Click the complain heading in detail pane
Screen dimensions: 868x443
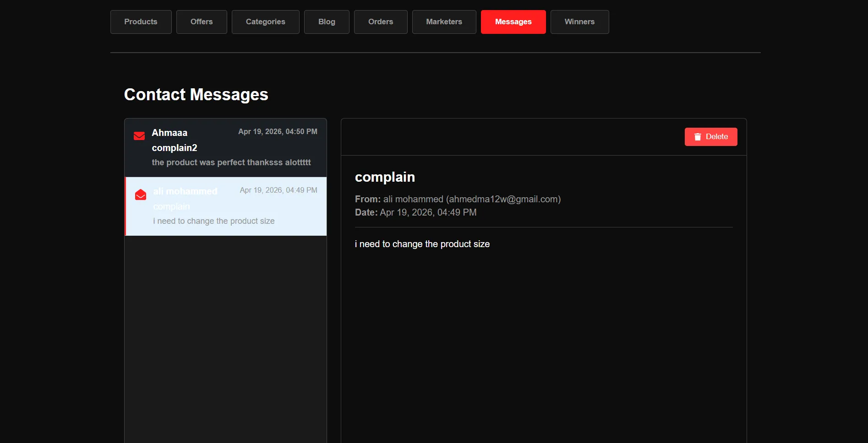(x=385, y=177)
